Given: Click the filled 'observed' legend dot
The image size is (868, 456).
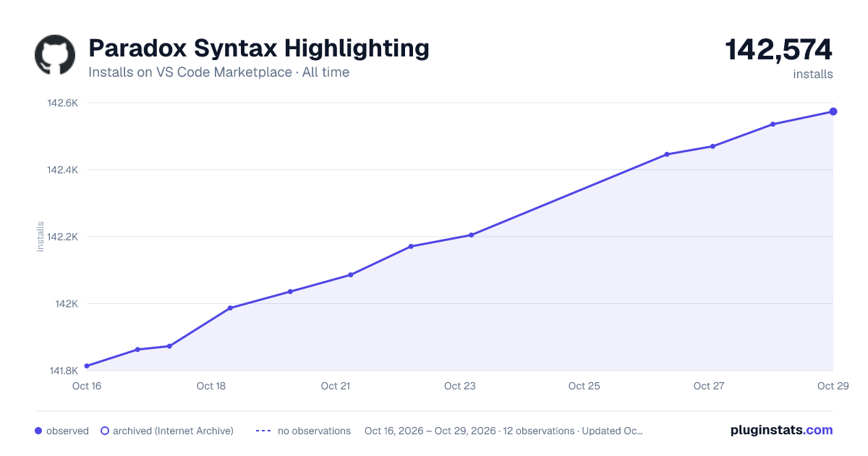Looking at the screenshot, I should click(38, 431).
